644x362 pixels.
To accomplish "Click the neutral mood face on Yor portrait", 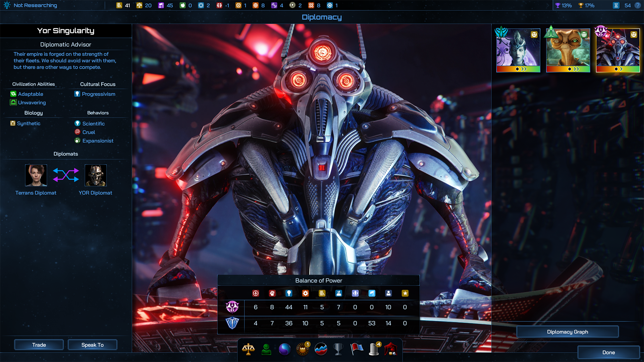I will (x=634, y=35).
